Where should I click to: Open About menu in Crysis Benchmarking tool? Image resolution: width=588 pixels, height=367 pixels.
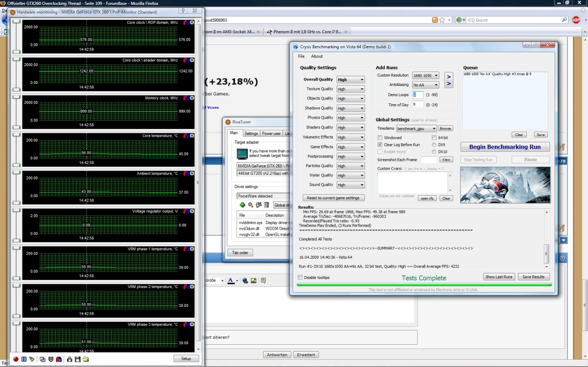(317, 56)
